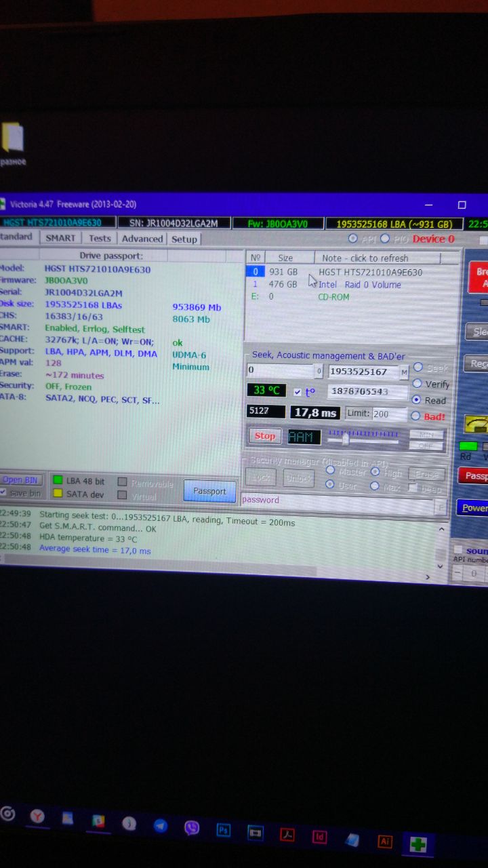Click the red Break All button
Viewport: 488px width, 868px height.
(x=479, y=277)
